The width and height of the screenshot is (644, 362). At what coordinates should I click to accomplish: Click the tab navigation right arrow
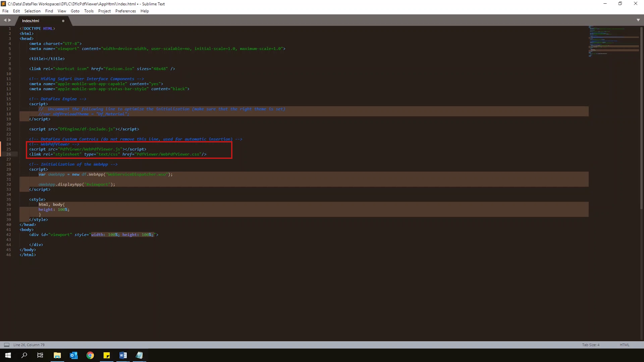point(10,20)
